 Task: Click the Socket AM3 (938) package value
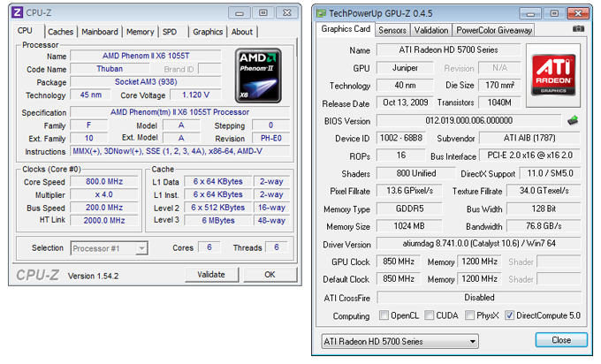pos(146,82)
